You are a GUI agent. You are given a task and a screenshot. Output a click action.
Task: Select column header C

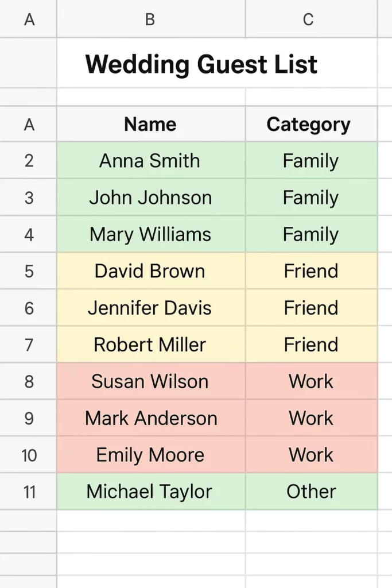click(x=308, y=19)
